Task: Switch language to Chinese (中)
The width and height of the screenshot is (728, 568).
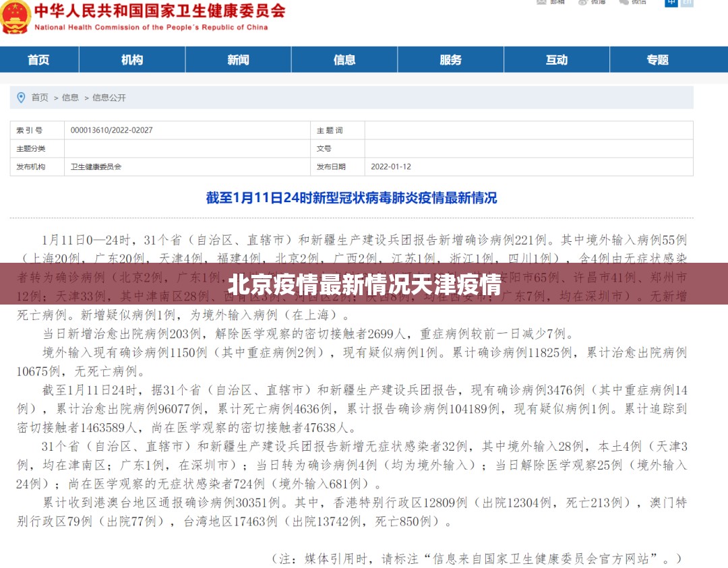Action: (x=671, y=3)
